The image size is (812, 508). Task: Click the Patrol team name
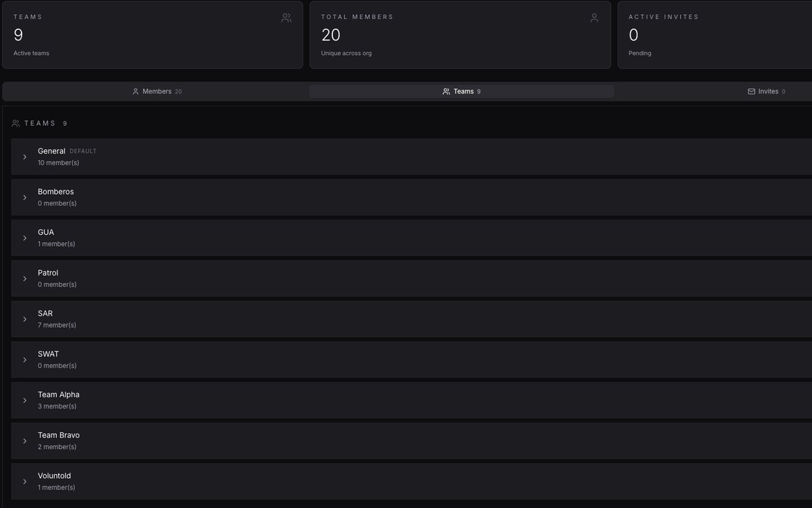(48, 273)
